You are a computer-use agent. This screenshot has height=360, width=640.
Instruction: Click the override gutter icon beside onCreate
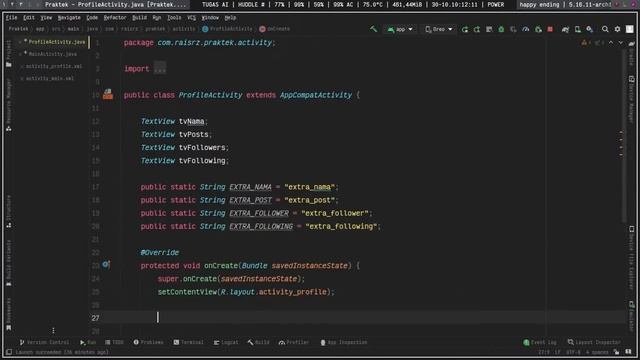pyautogui.click(x=106, y=265)
